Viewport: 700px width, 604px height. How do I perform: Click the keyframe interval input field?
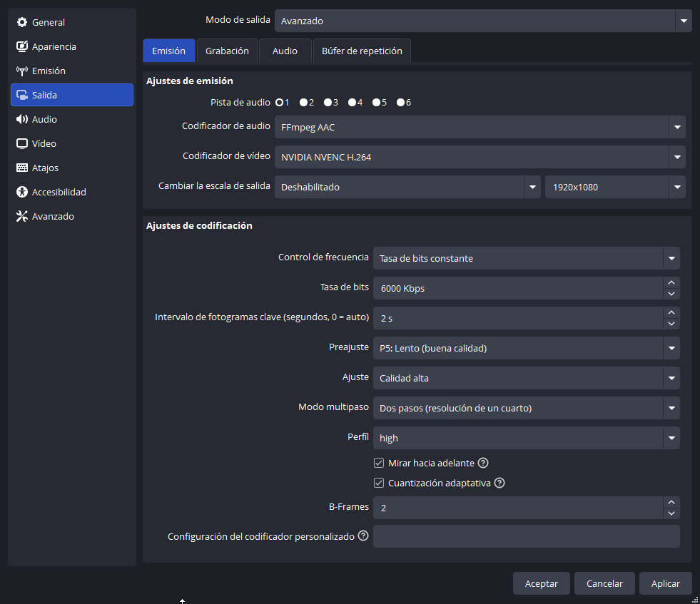click(518, 318)
